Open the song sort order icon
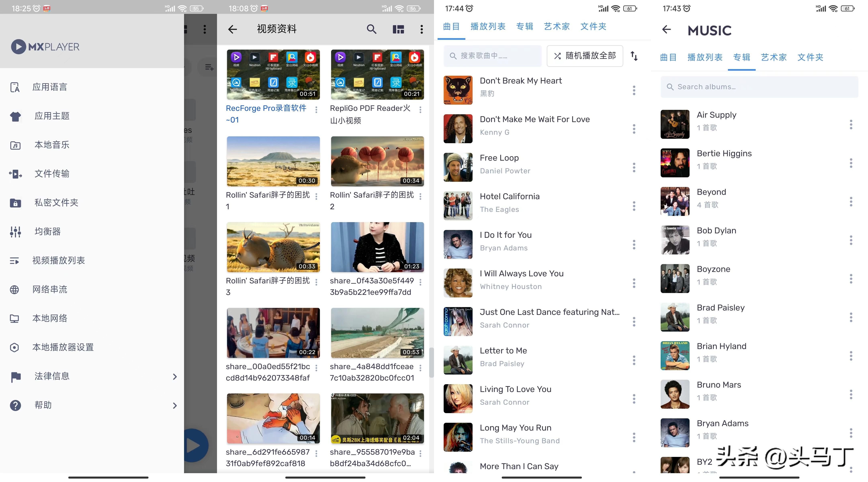868x482 pixels. point(634,56)
